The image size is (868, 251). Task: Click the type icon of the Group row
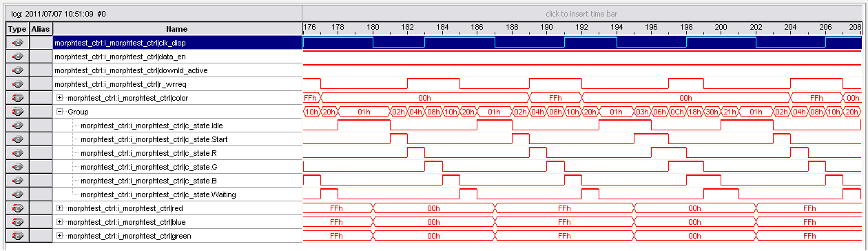click(17, 112)
